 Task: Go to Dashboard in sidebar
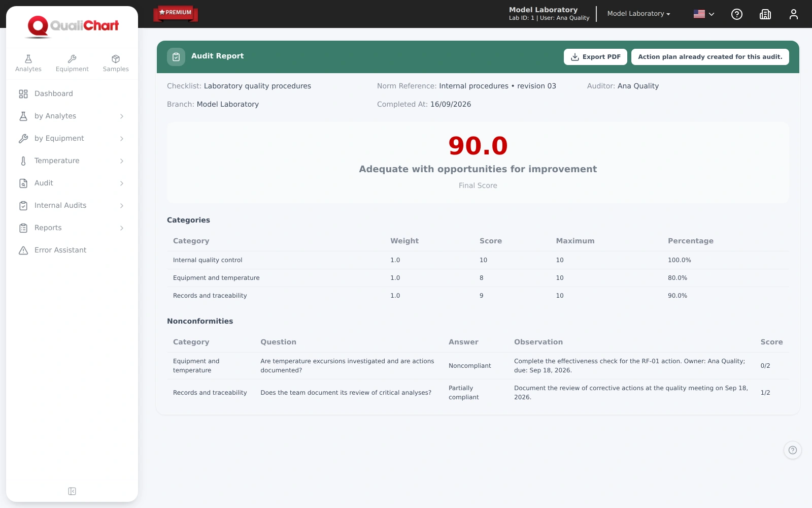[72, 94]
